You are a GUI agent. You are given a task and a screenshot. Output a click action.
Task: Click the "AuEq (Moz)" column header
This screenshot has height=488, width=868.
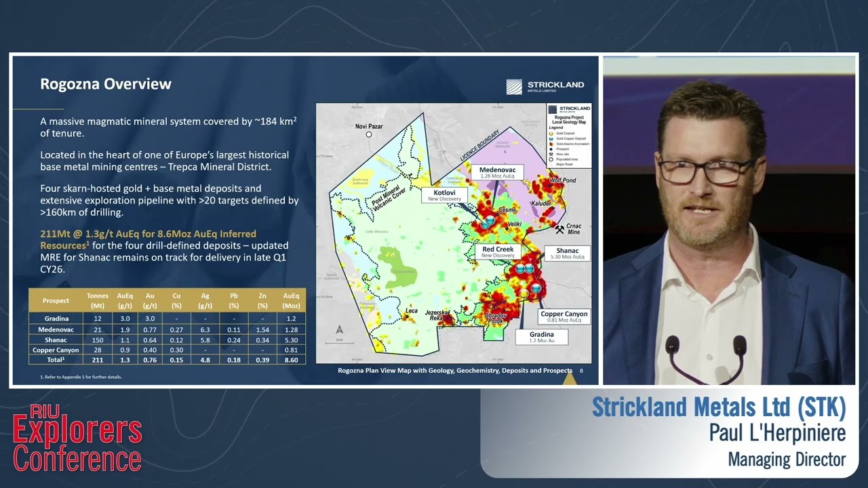pyautogui.click(x=291, y=300)
